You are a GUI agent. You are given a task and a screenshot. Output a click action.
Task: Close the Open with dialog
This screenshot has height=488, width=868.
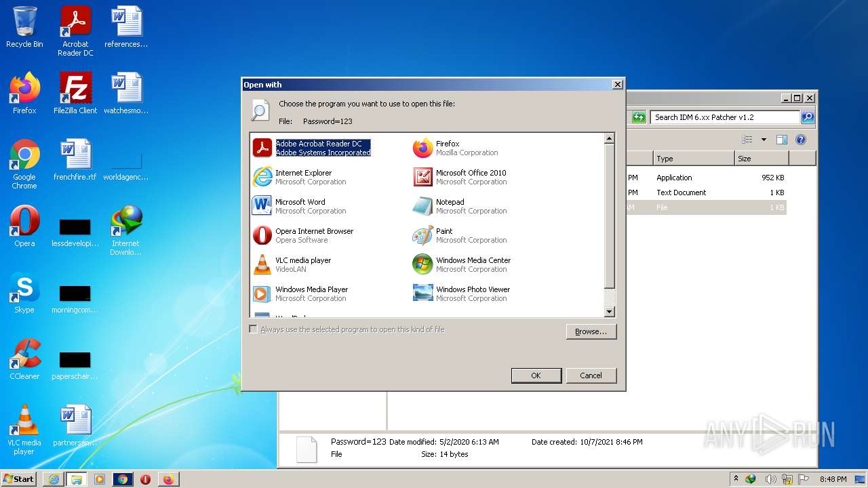[617, 85]
